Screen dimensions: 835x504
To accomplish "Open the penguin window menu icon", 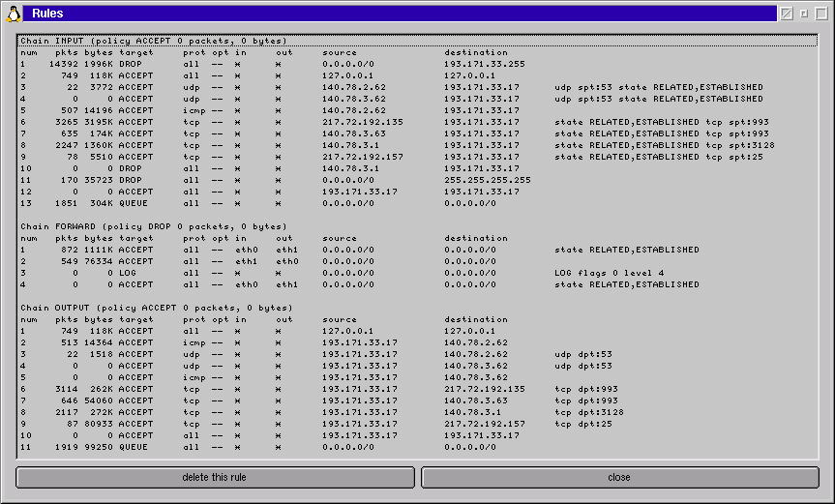I will tap(14, 14).
